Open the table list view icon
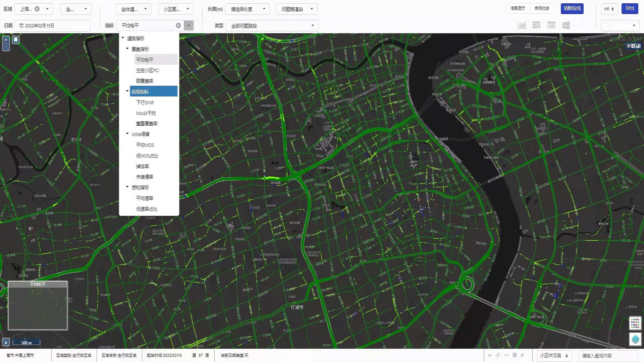This screenshot has width=644, height=362. pyautogui.click(x=551, y=25)
